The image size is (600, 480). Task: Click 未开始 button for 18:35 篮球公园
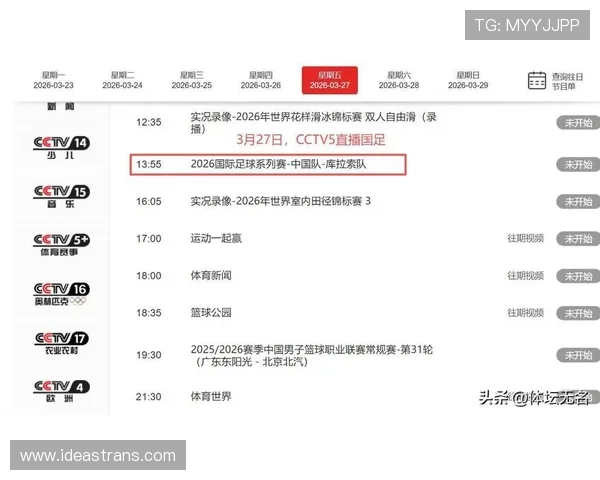578,313
